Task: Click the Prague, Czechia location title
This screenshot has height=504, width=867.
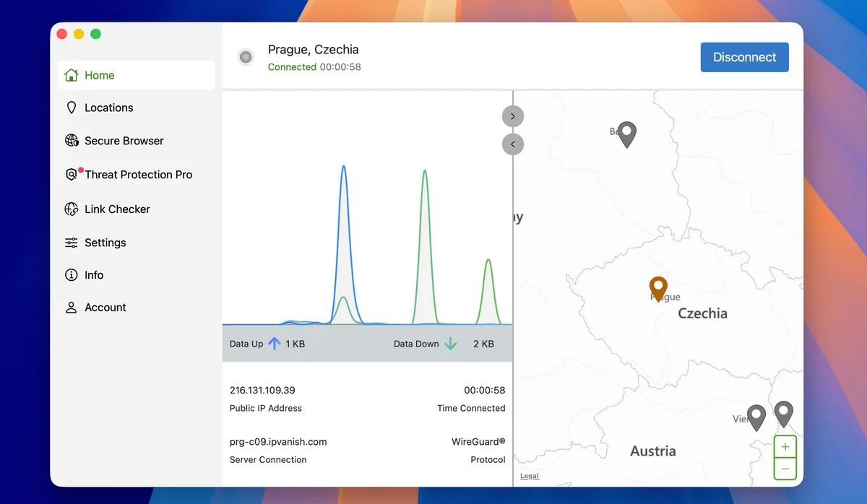Action: click(x=313, y=50)
